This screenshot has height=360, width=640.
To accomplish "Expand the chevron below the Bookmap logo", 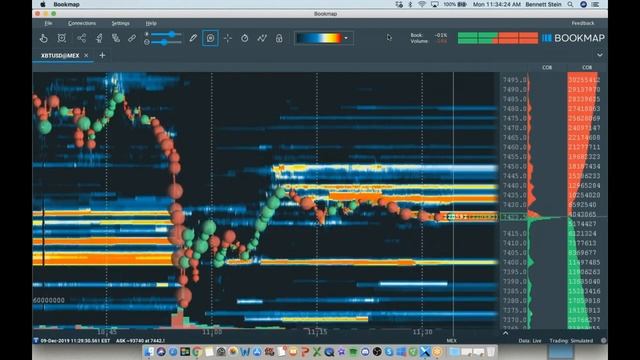I will pos(600,55).
